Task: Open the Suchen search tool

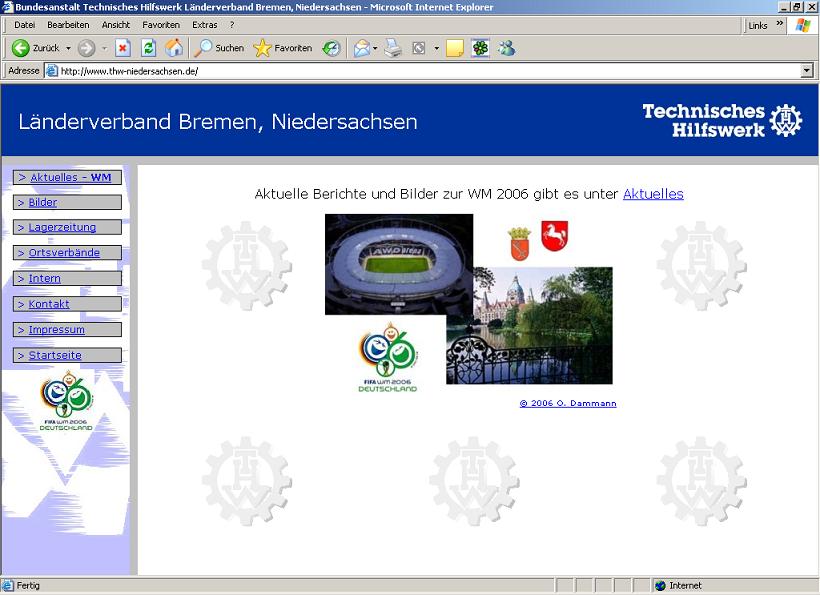Action: coord(218,48)
